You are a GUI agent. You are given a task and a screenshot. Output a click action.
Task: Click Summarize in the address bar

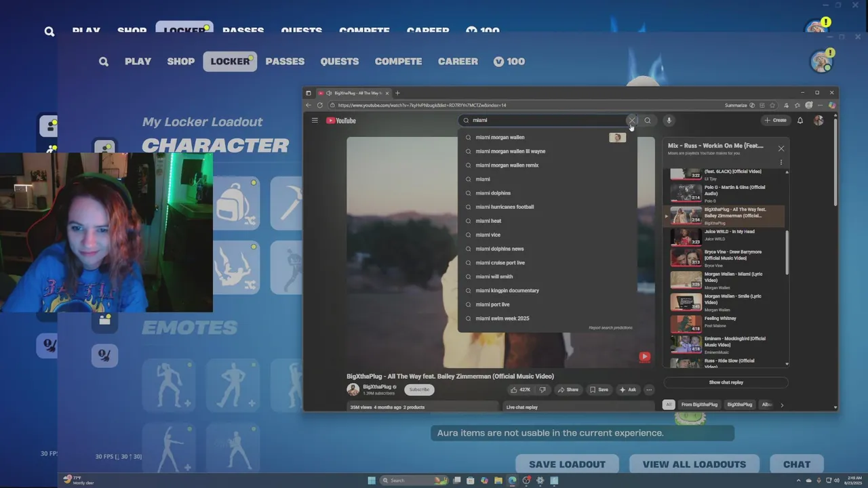(x=738, y=105)
